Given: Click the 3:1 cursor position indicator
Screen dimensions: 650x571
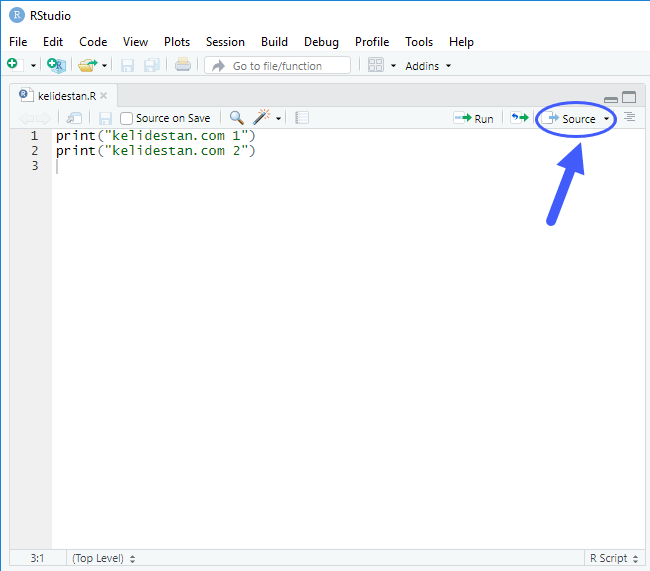Looking at the screenshot, I should coord(37,558).
